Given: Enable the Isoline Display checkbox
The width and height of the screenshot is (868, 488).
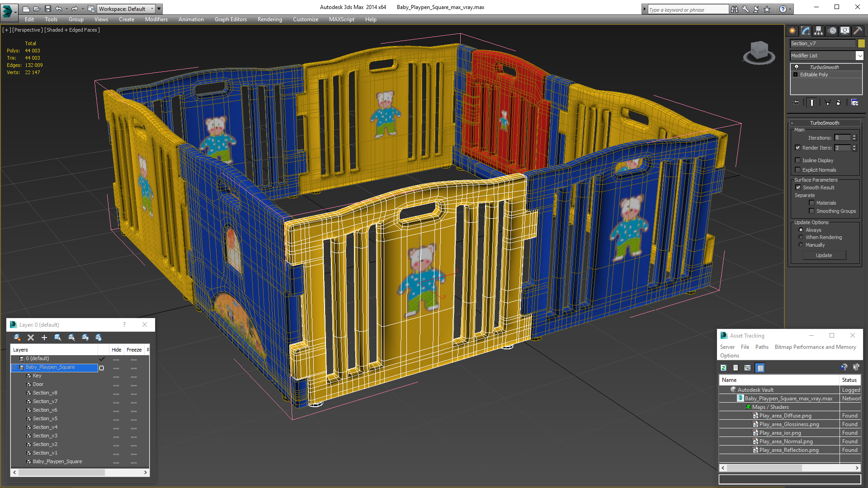Looking at the screenshot, I should click(x=798, y=160).
